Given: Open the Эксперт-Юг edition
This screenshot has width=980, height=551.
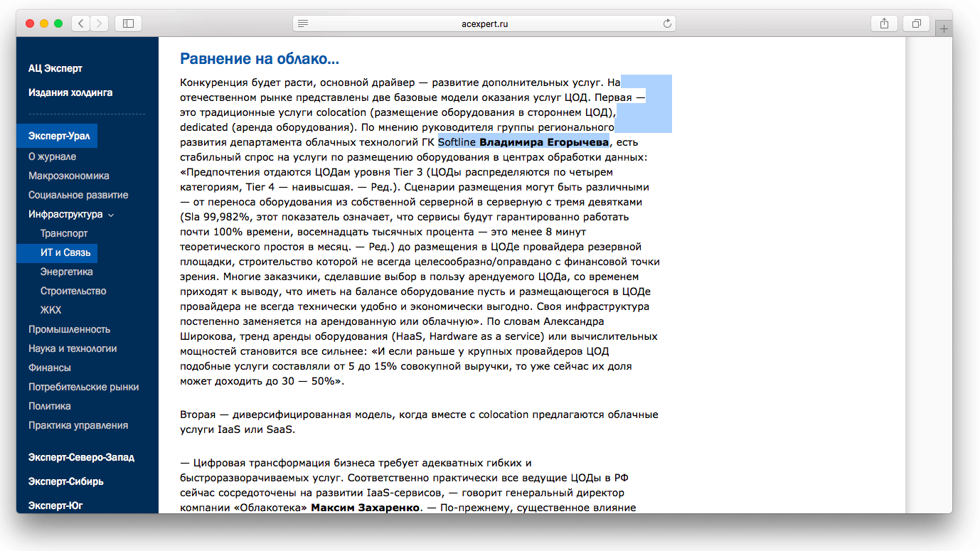Looking at the screenshot, I should (x=57, y=505).
